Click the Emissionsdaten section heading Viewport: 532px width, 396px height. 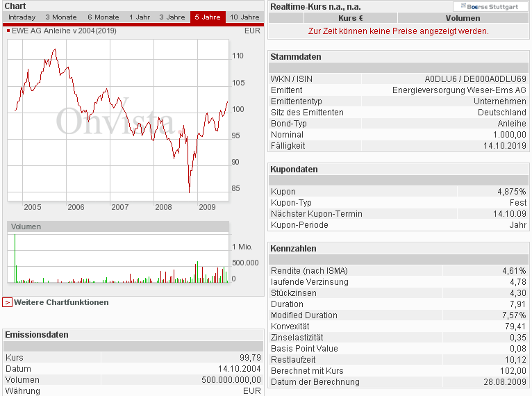[x=37, y=335]
